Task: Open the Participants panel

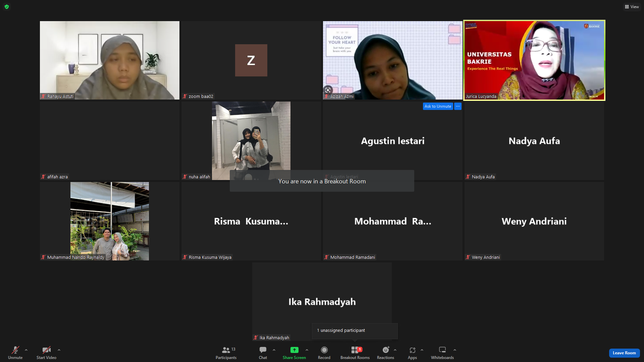Action: coord(226,353)
